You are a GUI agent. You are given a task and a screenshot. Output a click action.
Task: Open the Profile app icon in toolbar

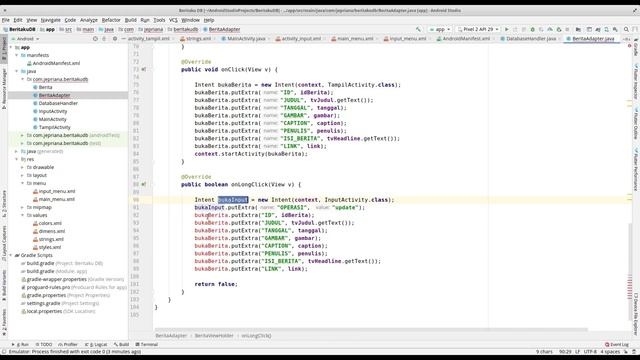pos(550,29)
